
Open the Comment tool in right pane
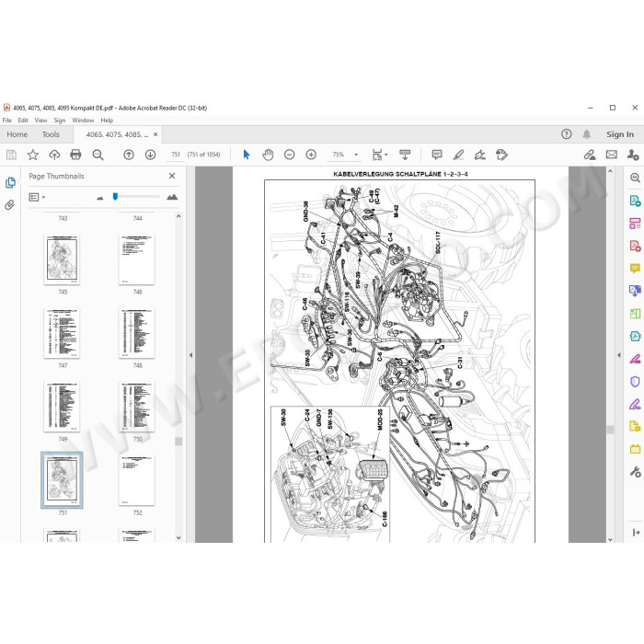pos(635,269)
